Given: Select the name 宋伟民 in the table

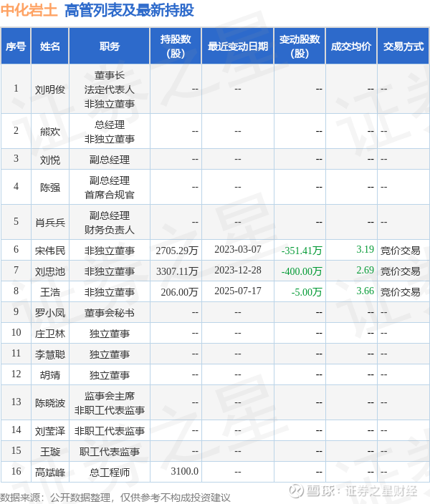Looking at the screenshot, I should coord(50,251).
